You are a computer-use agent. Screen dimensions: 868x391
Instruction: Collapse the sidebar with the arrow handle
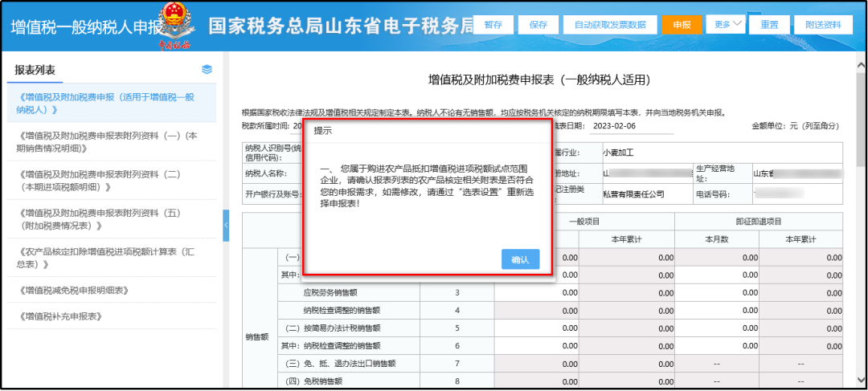226,226
